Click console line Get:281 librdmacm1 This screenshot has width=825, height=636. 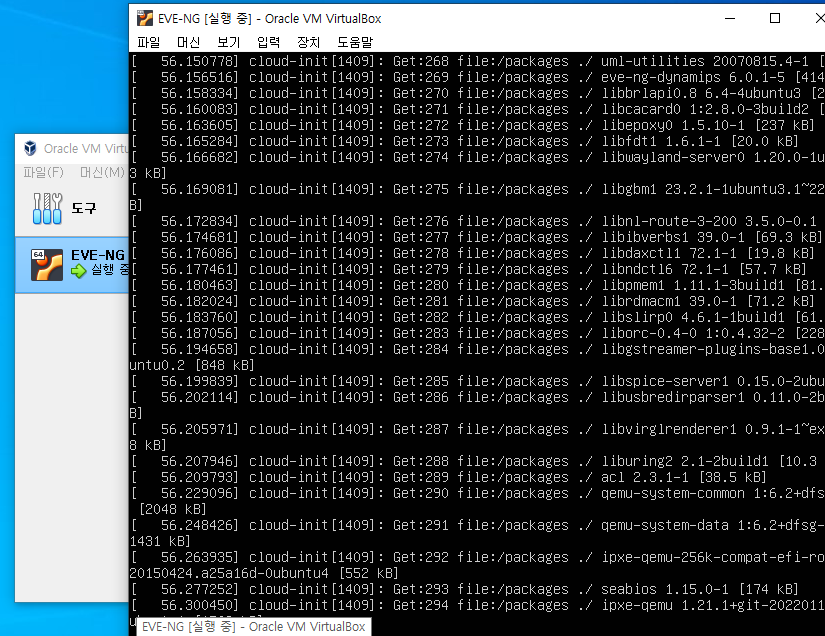pyautogui.click(x=472, y=301)
